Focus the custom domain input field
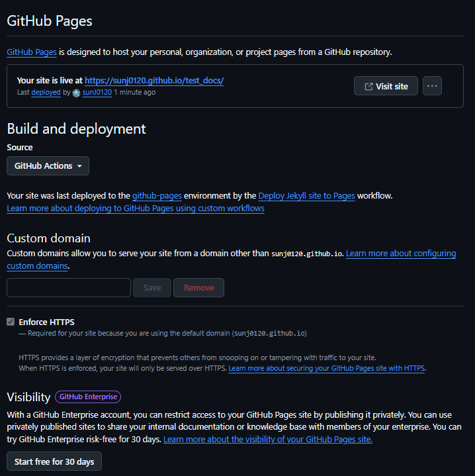475x476 pixels. click(x=69, y=287)
